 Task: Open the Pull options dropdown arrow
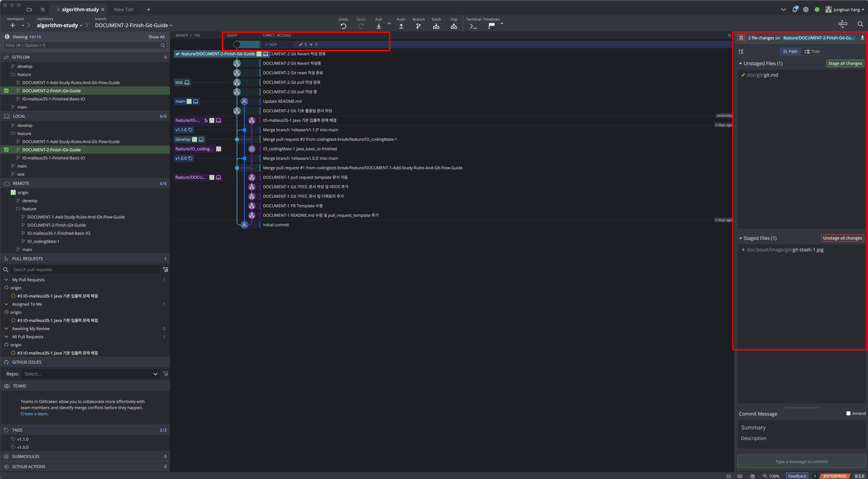(389, 24)
